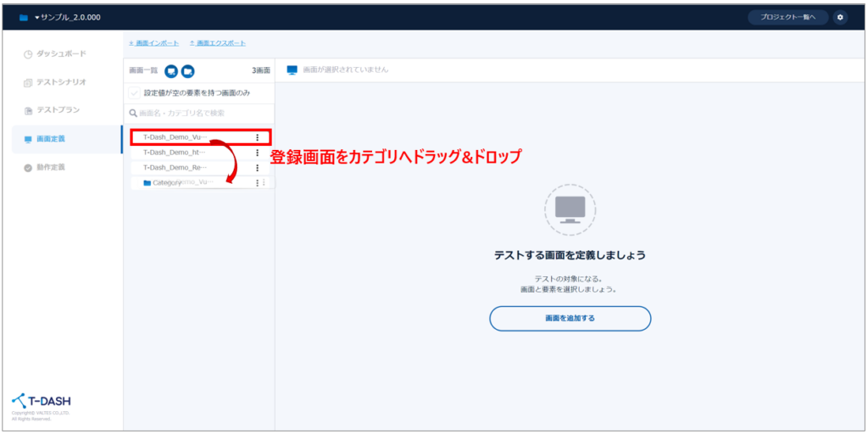Screen dimensions: 868x434
Task: Click the 画面を追加する button
Action: [x=570, y=318]
